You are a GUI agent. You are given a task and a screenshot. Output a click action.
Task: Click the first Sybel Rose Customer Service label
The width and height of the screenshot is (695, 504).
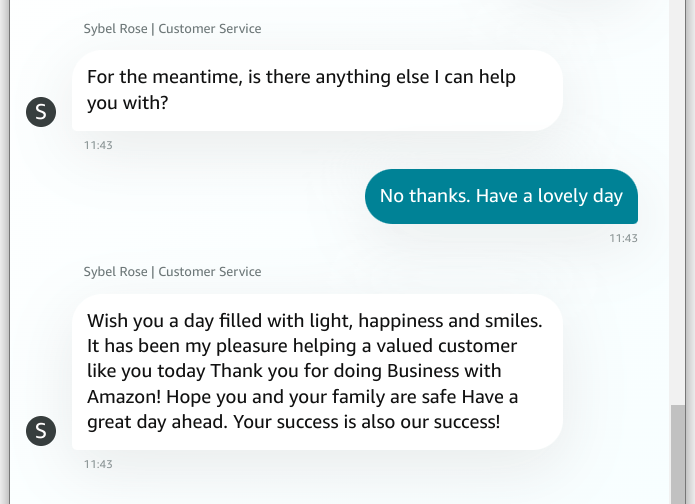(x=172, y=29)
